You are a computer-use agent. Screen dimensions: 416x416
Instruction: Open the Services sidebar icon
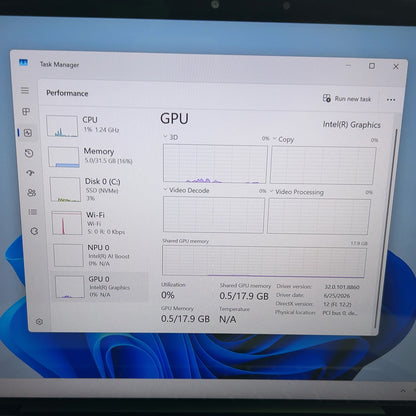coord(34,231)
